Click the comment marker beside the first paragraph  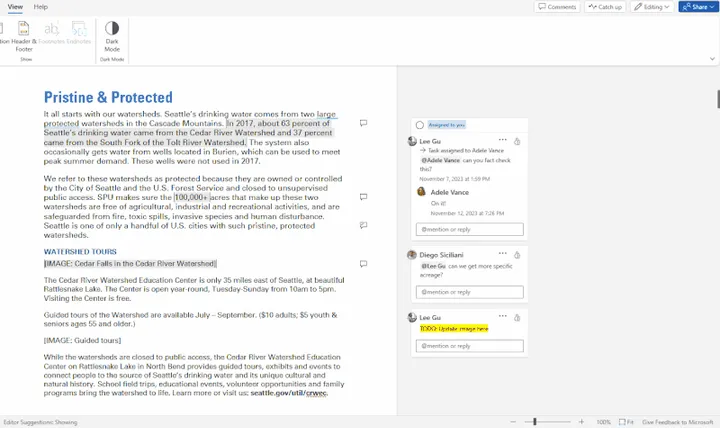(x=363, y=123)
